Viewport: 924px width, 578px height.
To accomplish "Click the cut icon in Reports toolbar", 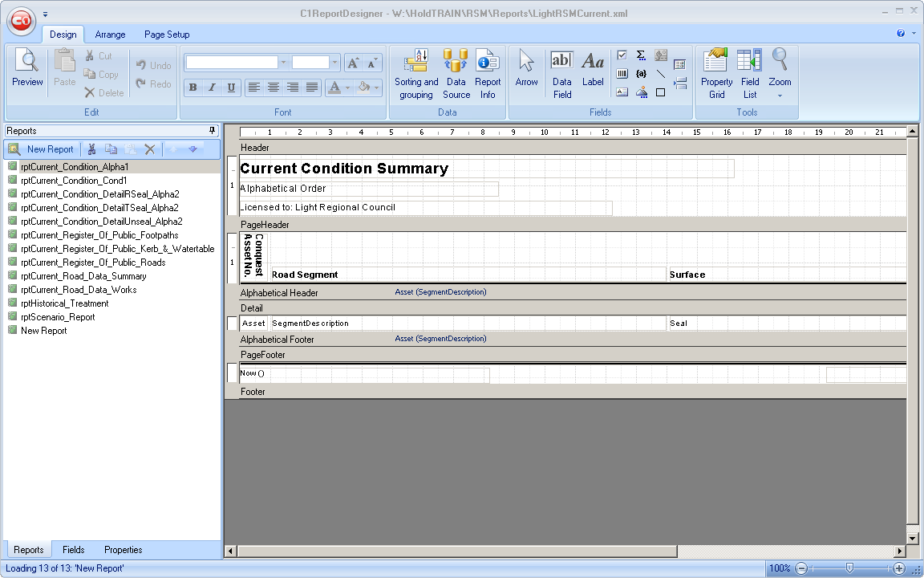I will coord(91,149).
